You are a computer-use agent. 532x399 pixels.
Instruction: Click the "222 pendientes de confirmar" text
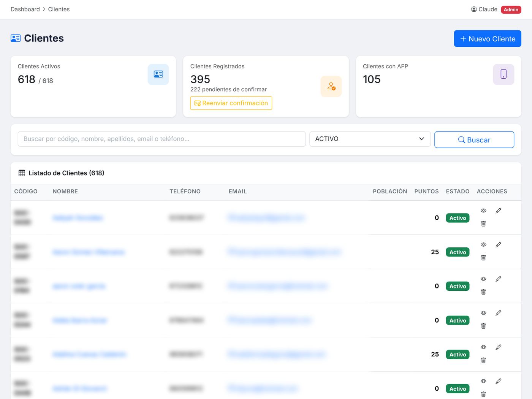click(x=228, y=89)
